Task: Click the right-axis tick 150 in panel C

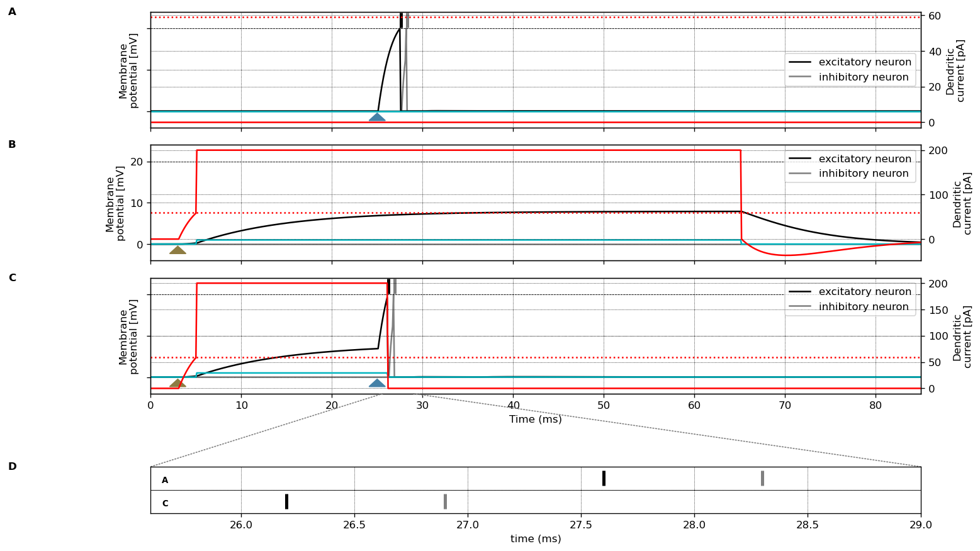Action: pos(937,310)
